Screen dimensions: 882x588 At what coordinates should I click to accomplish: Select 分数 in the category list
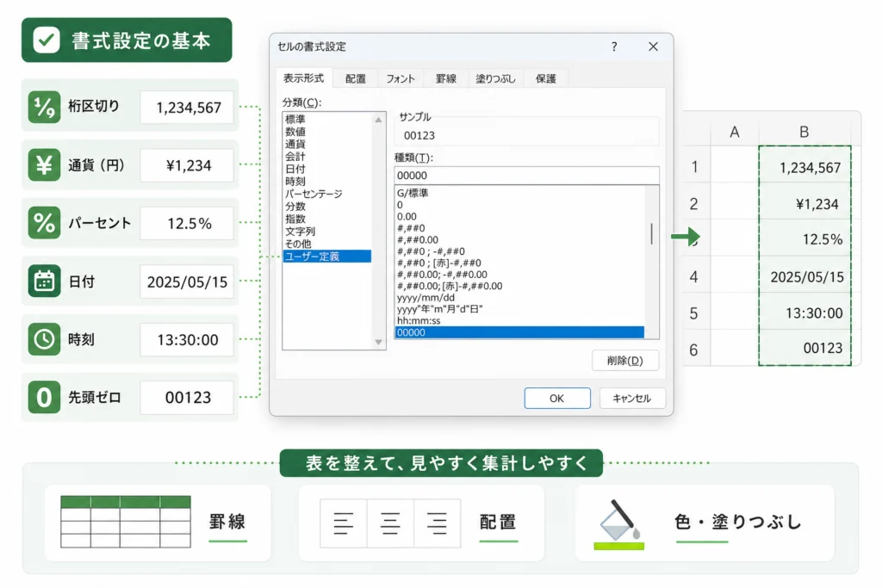(326, 207)
